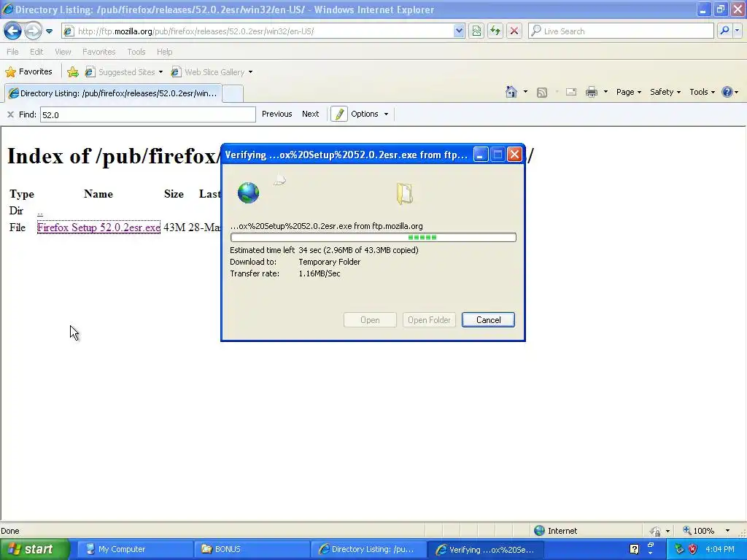Screen dimensions: 747x560
Task: Click the download progress bar
Action: click(x=373, y=237)
